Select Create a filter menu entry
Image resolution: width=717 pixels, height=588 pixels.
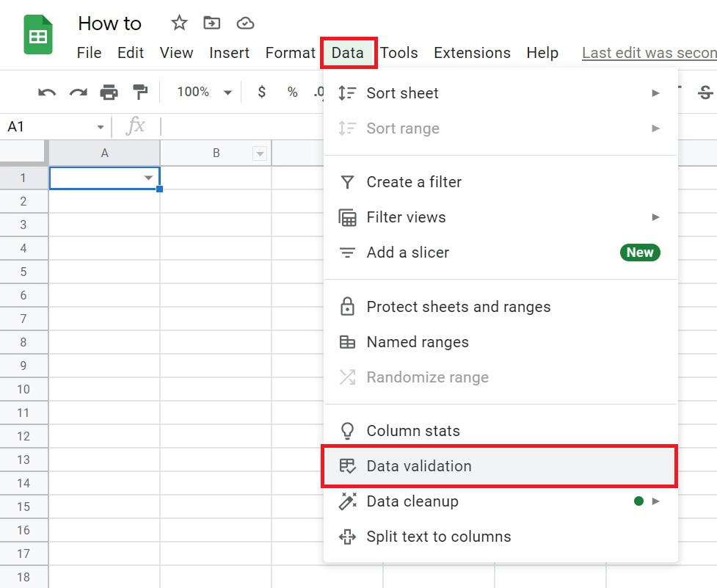414,182
